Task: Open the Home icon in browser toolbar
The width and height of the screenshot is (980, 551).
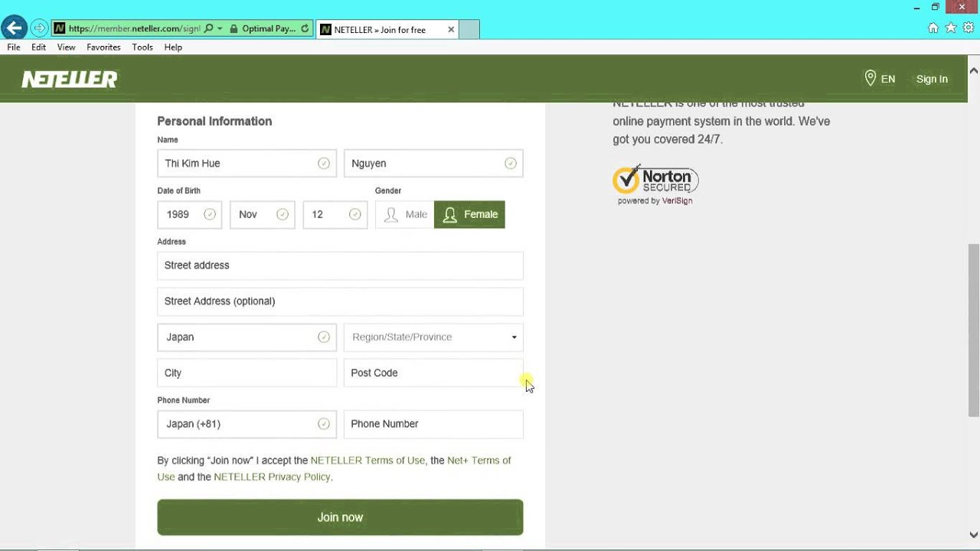Action: [x=933, y=28]
